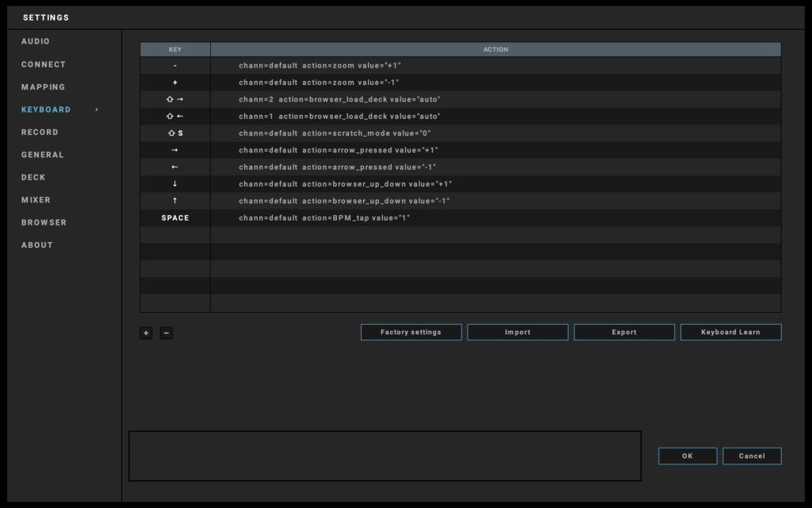This screenshot has height=508, width=812.
Task: Open the AUDIO settings tab
Action: [x=36, y=41]
